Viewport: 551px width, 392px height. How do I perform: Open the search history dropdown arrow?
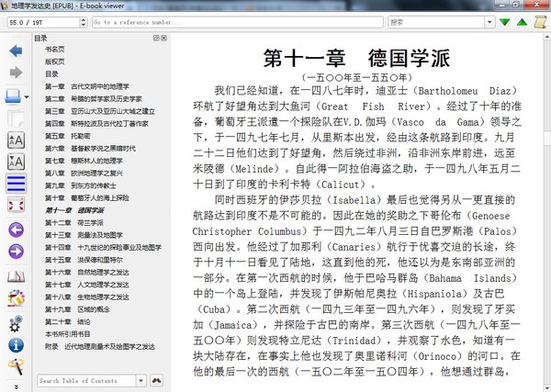point(489,22)
